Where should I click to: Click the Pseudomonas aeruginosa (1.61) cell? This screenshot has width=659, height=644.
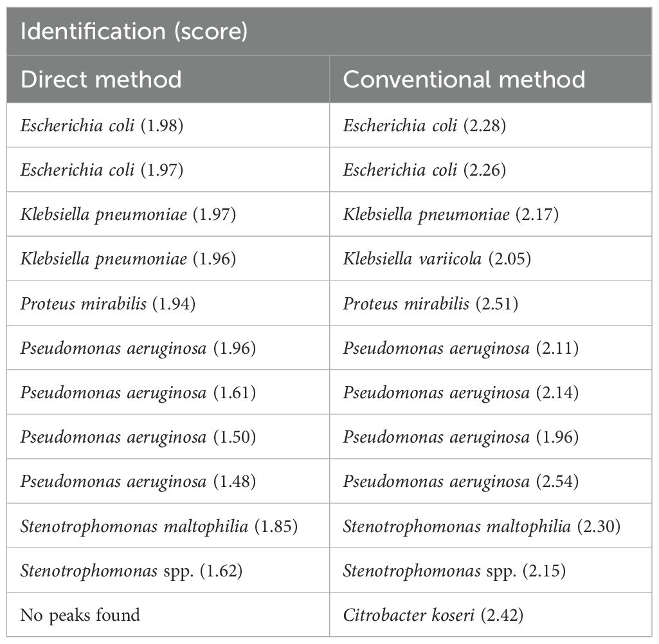point(138,392)
